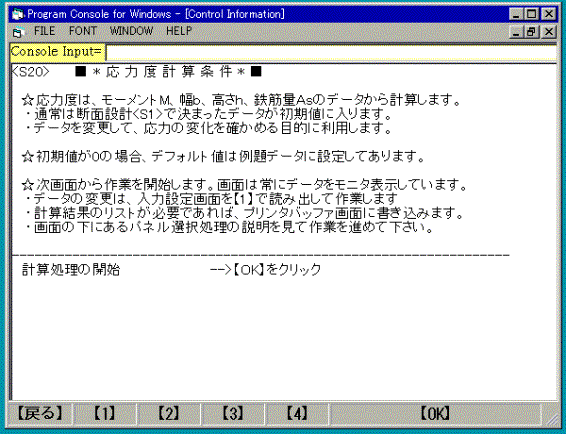Select panel button 【3】
Screen dimensions: 566x434
(233, 413)
